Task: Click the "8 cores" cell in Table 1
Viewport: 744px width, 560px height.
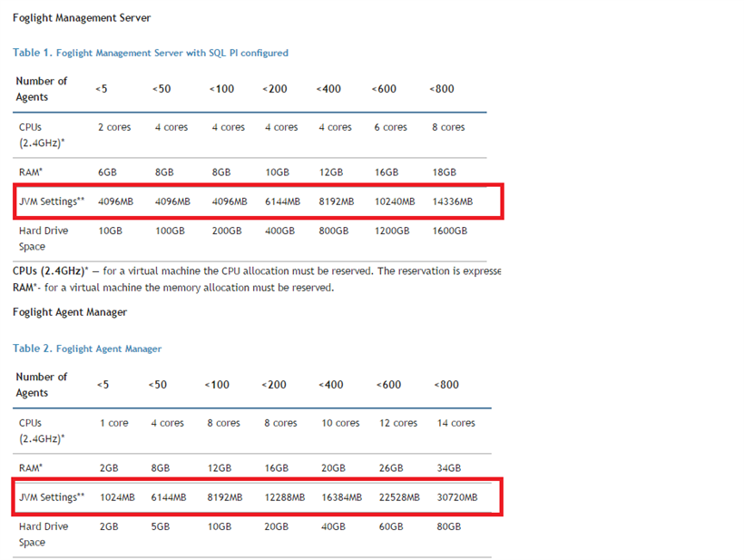Action: tap(448, 127)
